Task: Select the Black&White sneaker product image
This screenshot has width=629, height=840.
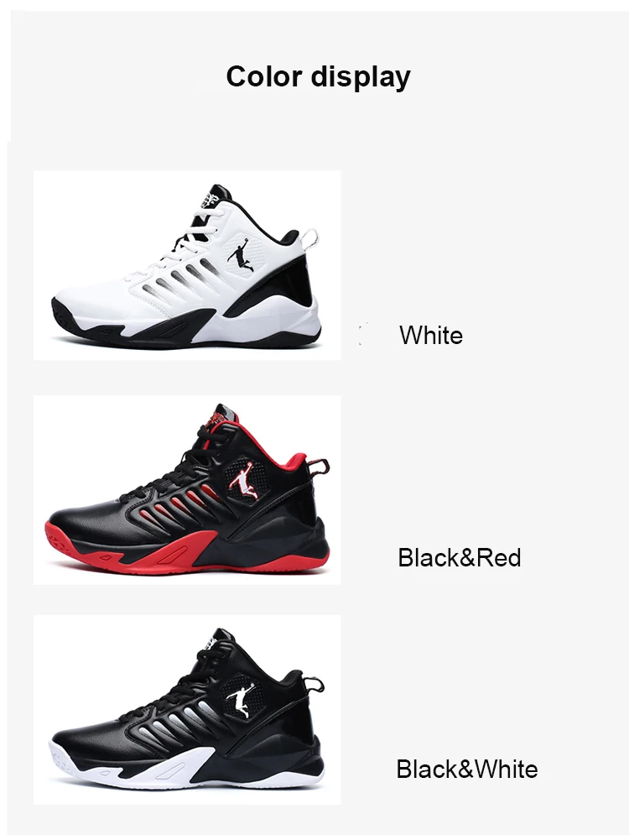Action: point(187,710)
